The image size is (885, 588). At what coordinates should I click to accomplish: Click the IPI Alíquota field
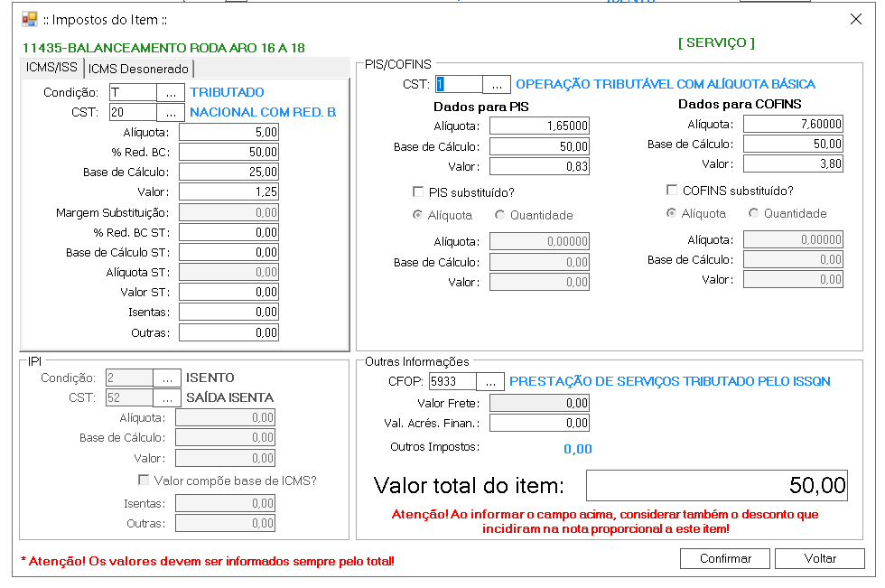[225, 417]
